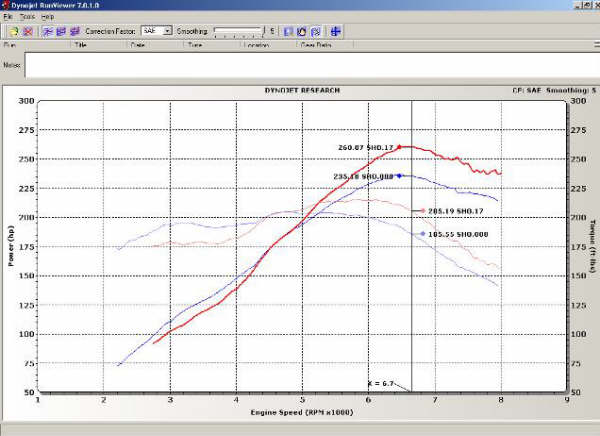This screenshot has width=600, height=436.
Task: Sort by the Location column header
Action: (268, 45)
